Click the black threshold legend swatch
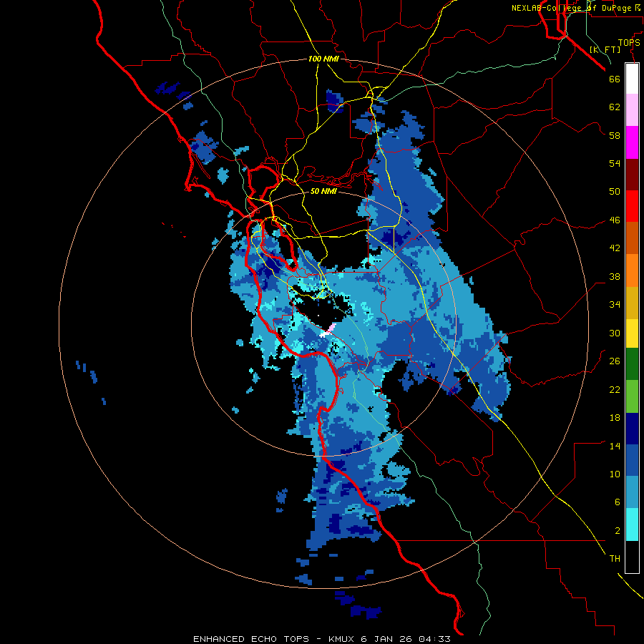 [632, 557]
